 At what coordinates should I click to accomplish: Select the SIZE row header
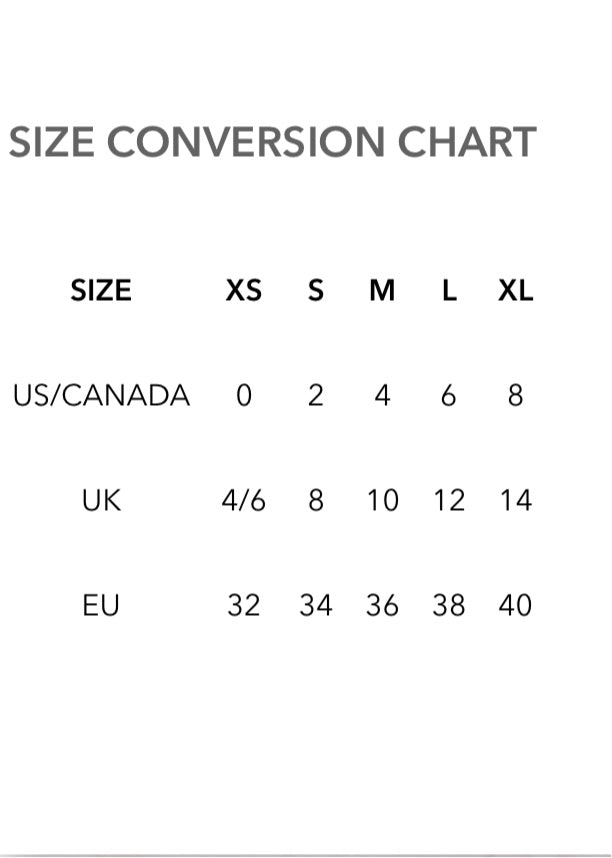pos(101,291)
